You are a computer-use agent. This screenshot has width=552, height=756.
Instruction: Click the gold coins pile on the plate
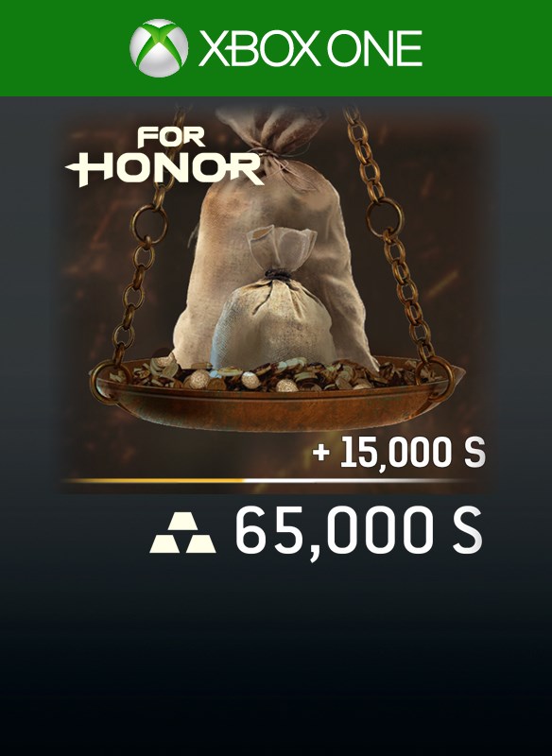[275, 374]
